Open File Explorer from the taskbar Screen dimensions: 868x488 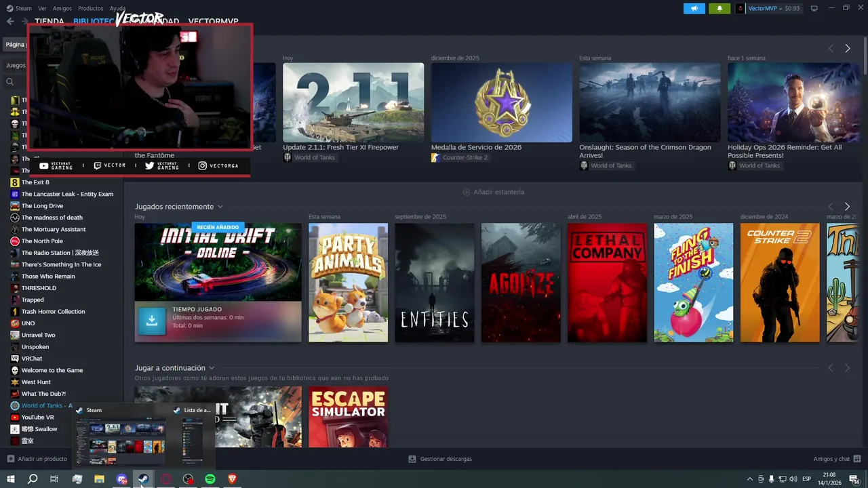click(x=99, y=479)
